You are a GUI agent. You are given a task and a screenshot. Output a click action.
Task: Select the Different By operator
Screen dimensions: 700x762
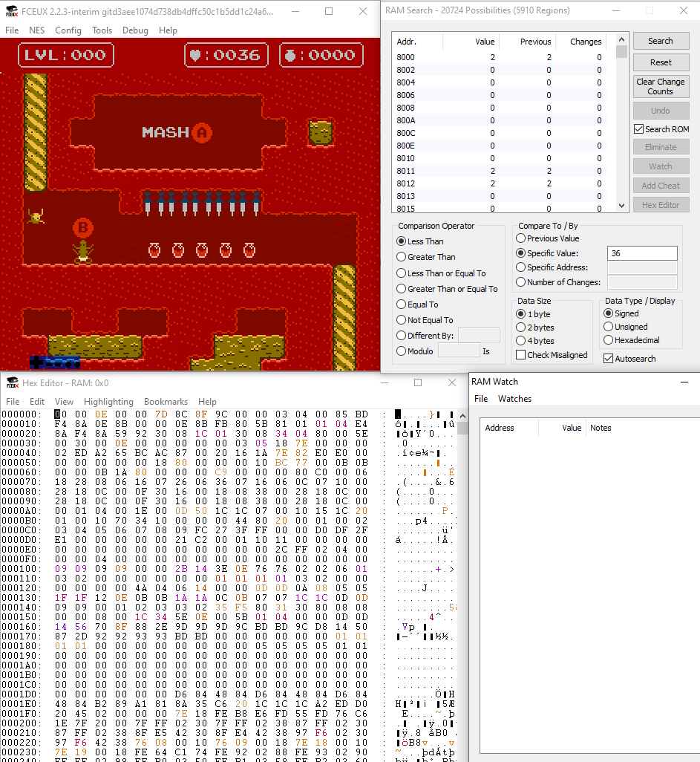(x=425, y=335)
